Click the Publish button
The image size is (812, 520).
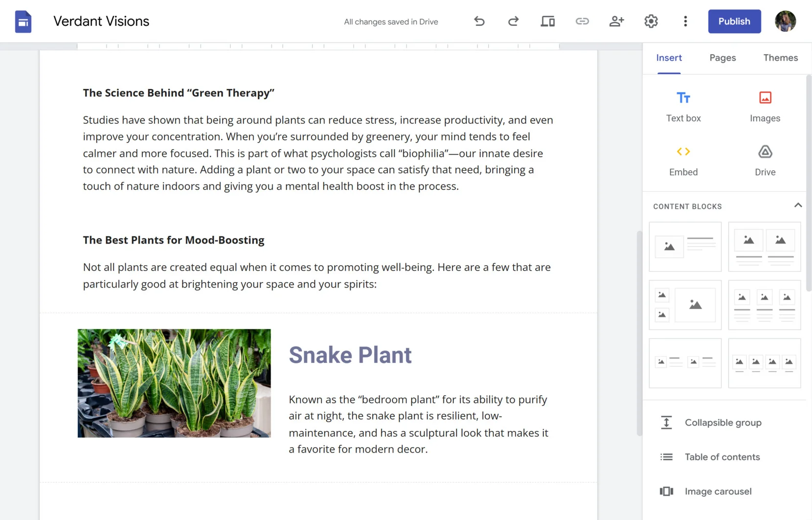(734, 21)
